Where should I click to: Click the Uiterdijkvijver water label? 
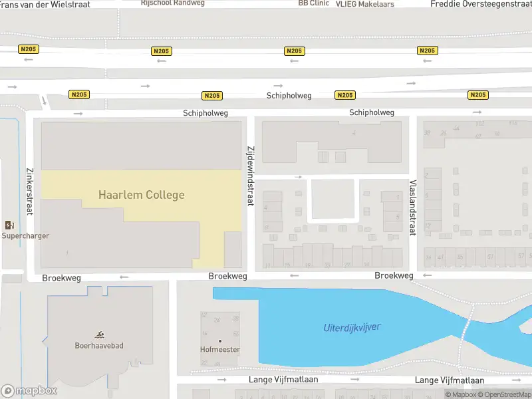pos(352,328)
